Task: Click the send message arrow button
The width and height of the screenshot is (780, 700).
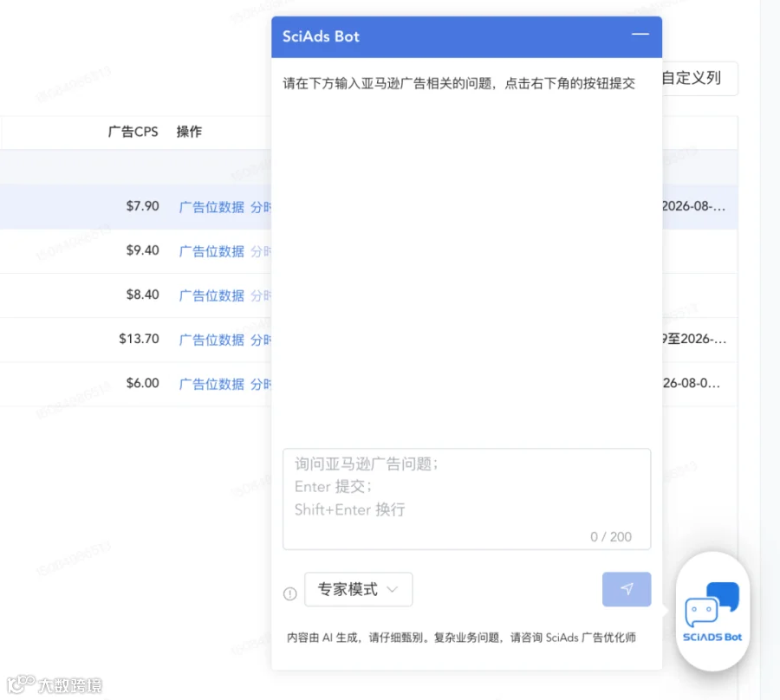Action: pos(627,589)
